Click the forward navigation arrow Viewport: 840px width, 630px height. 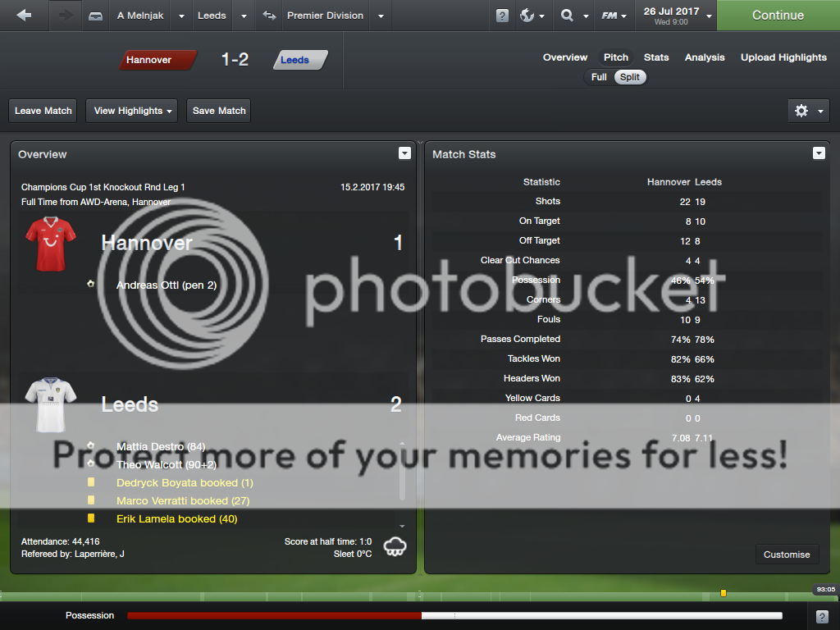tap(66, 16)
